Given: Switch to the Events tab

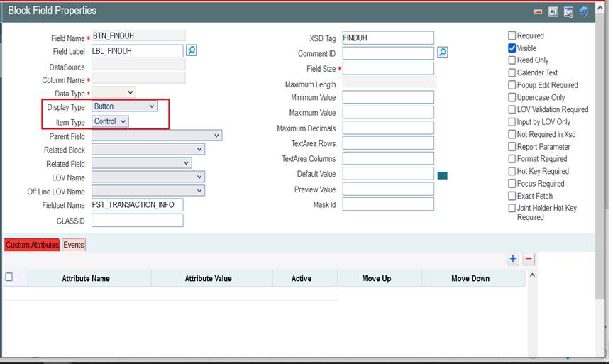Looking at the screenshot, I should click(x=74, y=245).
